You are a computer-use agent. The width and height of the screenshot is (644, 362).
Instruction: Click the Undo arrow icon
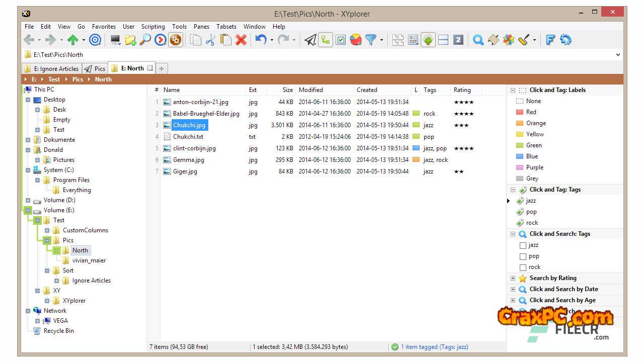tap(260, 40)
